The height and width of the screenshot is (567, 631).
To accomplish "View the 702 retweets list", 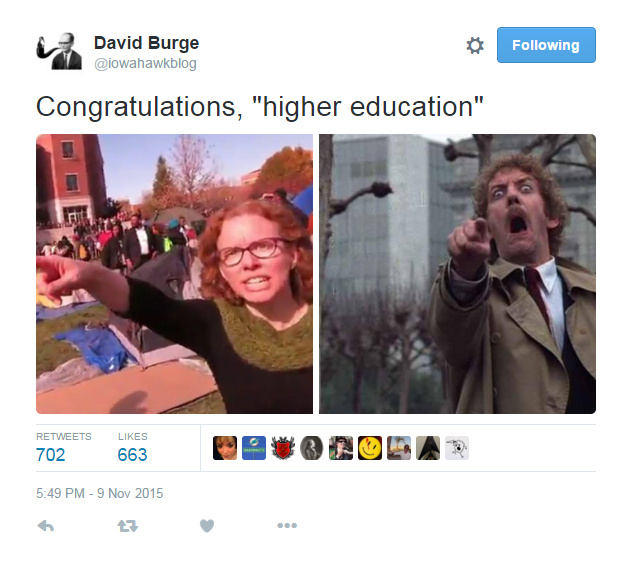I will [64, 448].
